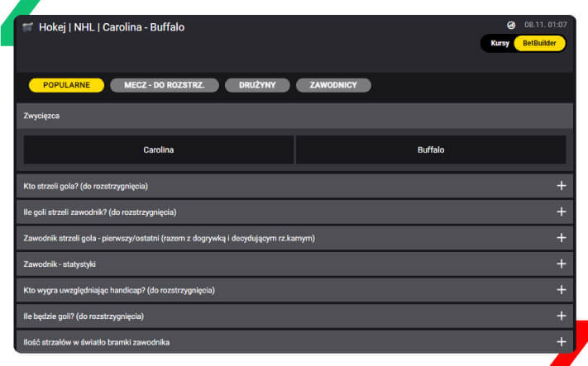Click plus icon for 'Ile będzie goli?'

coord(561,316)
